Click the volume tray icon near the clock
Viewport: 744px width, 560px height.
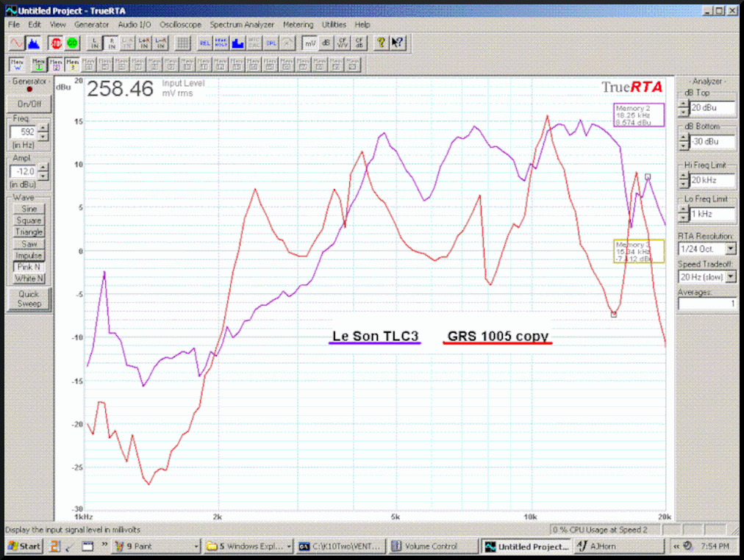[688, 546]
